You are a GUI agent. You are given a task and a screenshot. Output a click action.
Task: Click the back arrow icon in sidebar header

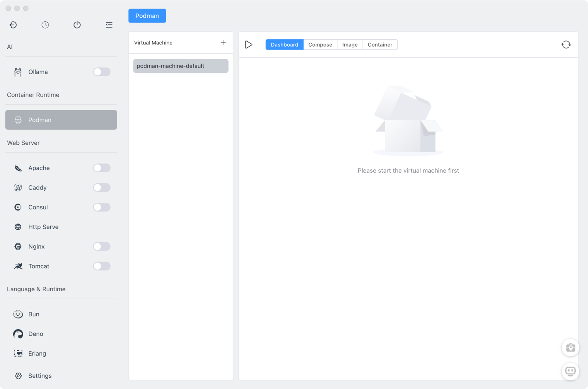tap(13, 25)
